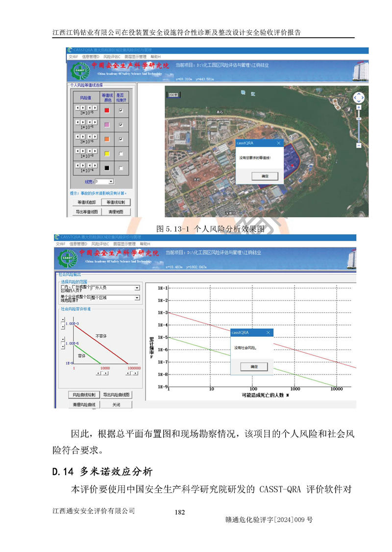
Task: Close the 没有社会风险 dialog with X
Action: (x=268, y=332)
